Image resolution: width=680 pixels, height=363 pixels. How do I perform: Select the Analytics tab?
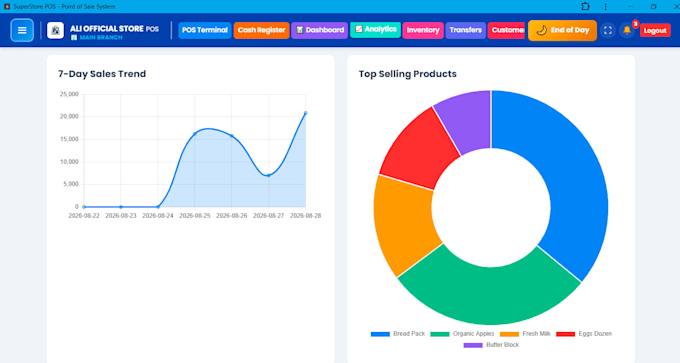(376, 29)
